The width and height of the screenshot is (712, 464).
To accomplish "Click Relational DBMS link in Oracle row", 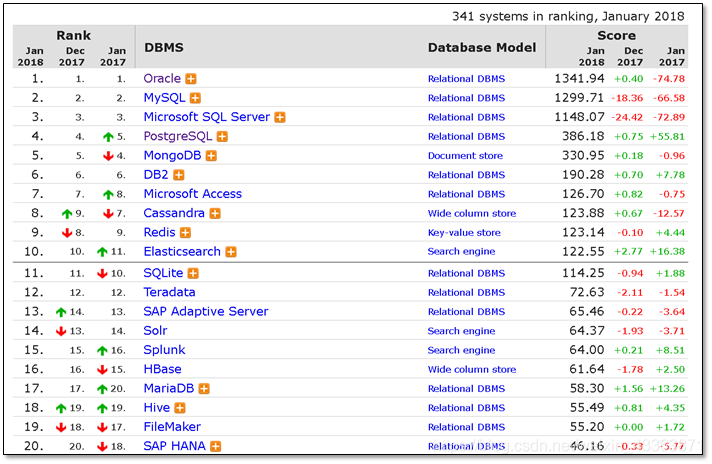I will [466, 79].
